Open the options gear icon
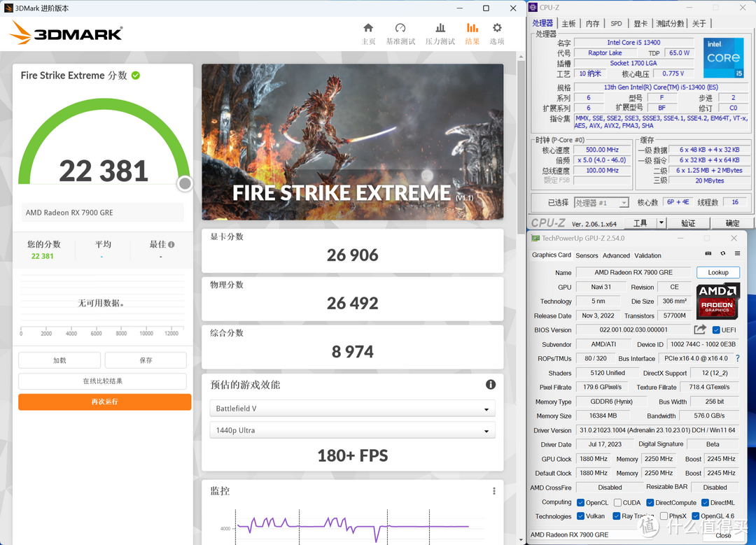The image size is (756, 545). pos(497,28)
